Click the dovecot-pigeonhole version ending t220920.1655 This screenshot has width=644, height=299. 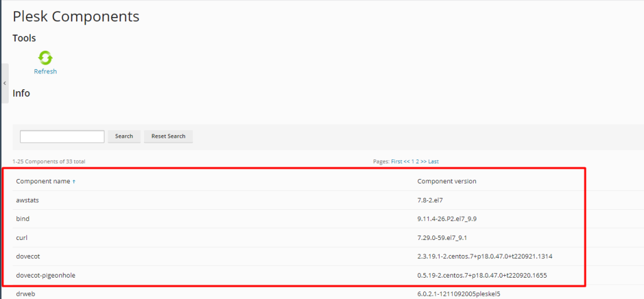pyautogui.click(x=482, y=275)
